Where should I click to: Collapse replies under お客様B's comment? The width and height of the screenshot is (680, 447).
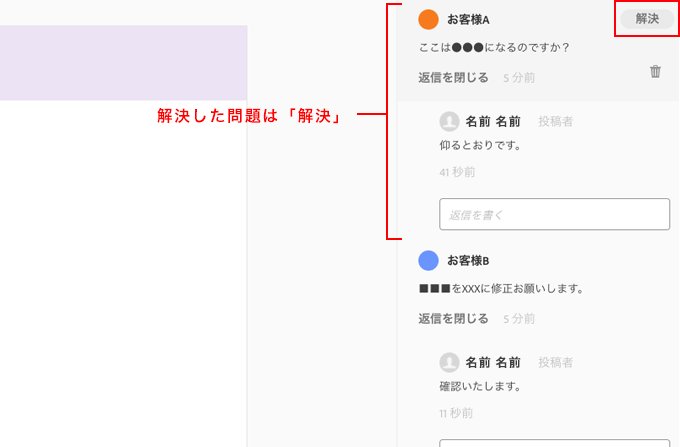click(453, 319)
